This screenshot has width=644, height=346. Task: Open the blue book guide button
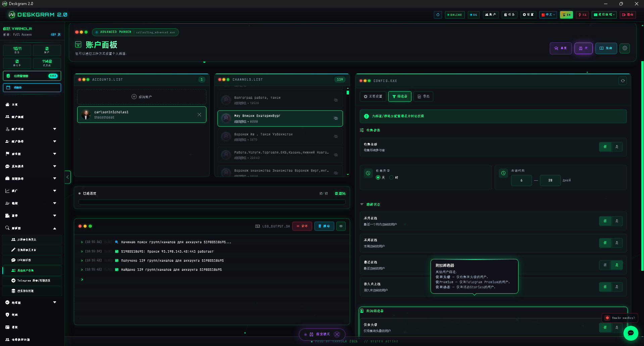tap(606, 48)
